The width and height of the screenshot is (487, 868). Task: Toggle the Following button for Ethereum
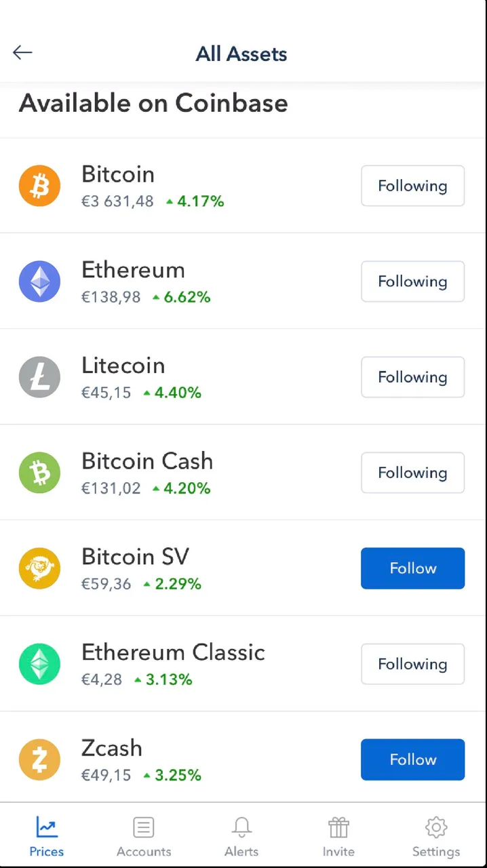pyautogui.click(x=412, y=281)
